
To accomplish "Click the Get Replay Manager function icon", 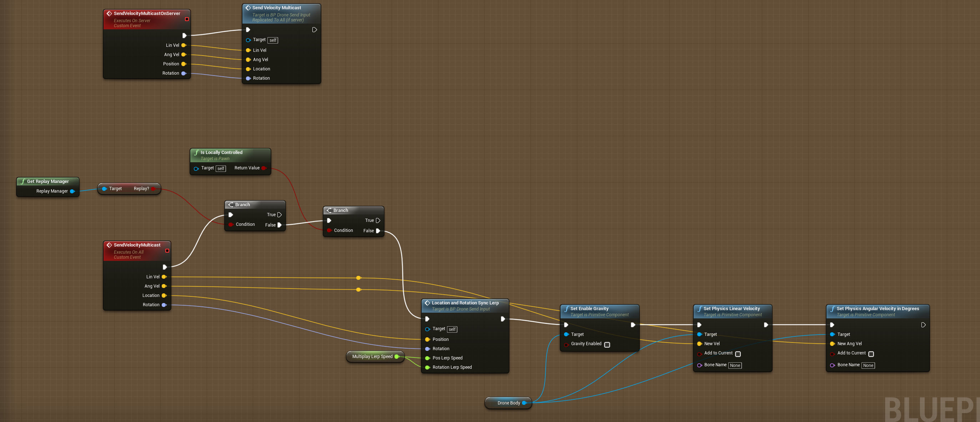I will tap(23, 181).
